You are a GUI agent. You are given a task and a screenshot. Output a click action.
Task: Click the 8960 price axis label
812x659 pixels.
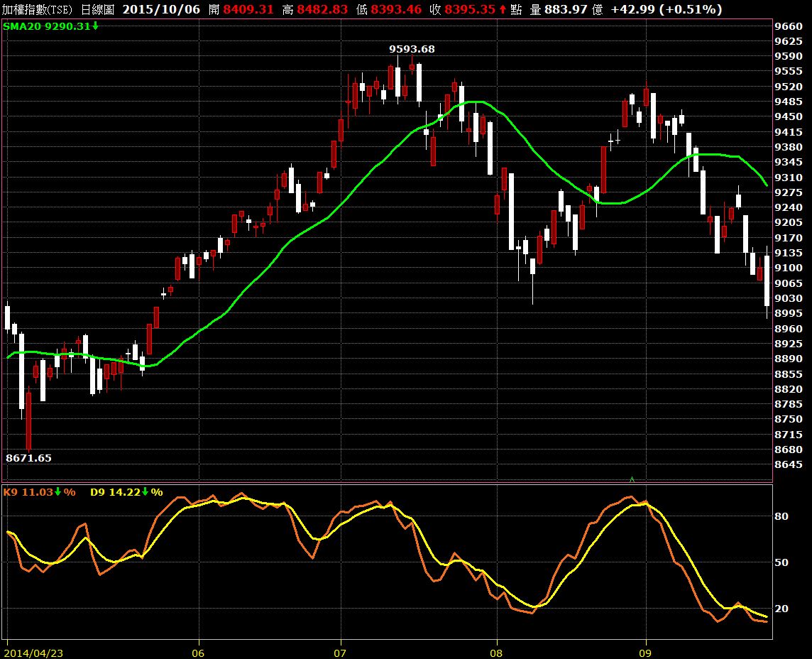point(789,328)
